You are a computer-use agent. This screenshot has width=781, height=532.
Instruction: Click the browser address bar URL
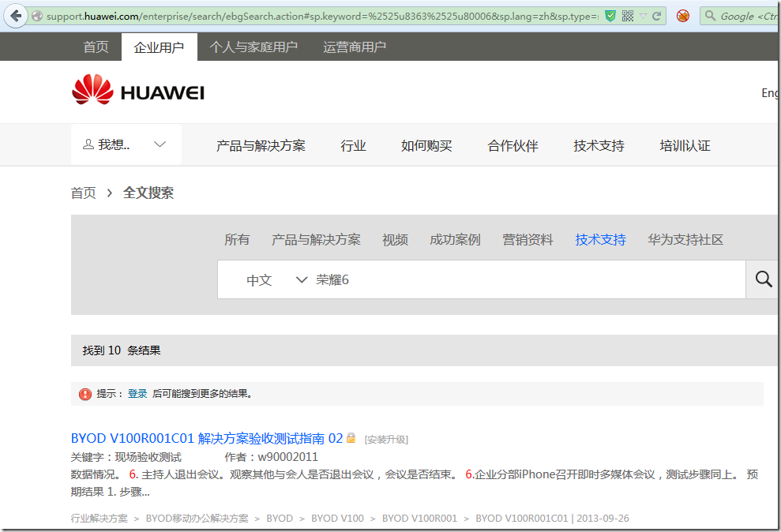click(322, 17)
